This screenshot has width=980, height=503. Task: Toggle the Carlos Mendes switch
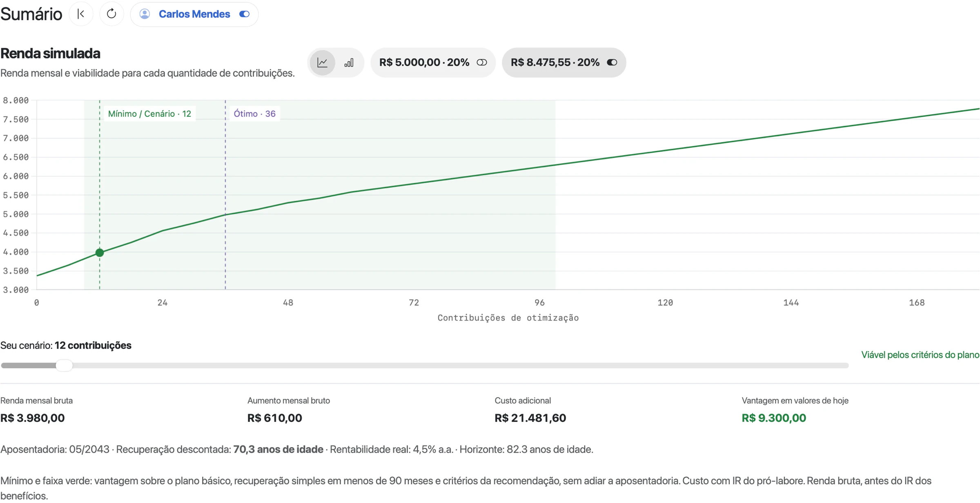[244, 14]
